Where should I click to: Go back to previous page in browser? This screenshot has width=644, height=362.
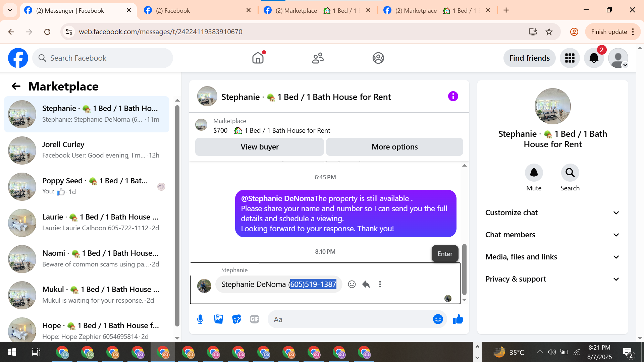(x=11, y=32)
